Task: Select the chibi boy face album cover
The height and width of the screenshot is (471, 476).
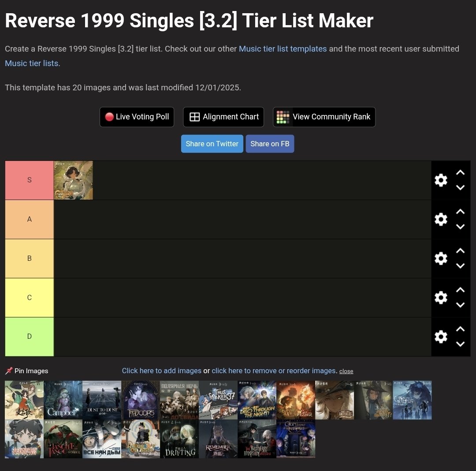Action: [x=24, y=439]
